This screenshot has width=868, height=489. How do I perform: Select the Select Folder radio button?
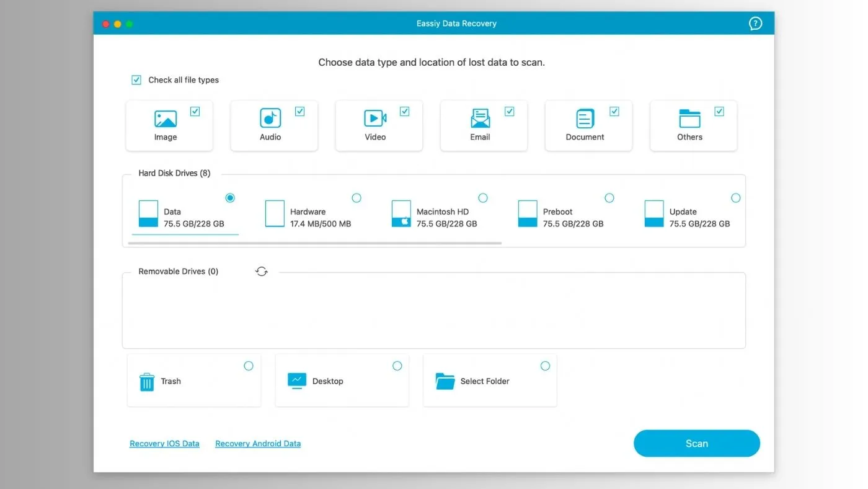[x=545, y=366]
